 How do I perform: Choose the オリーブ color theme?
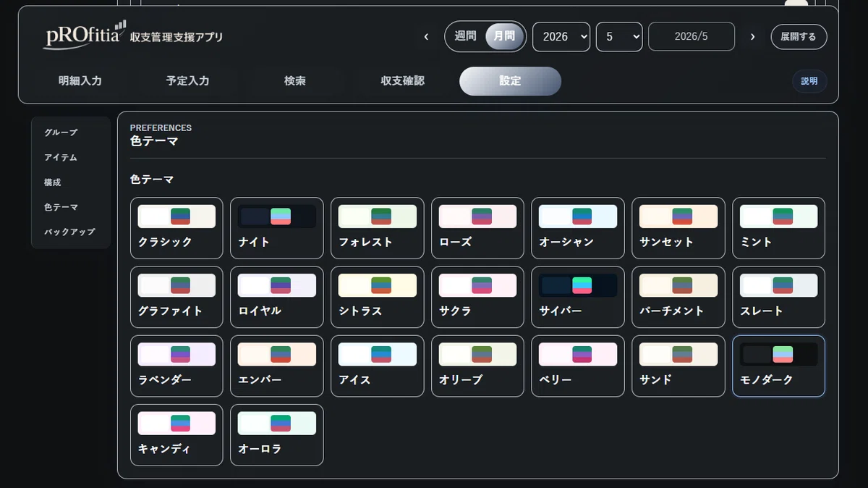[x=477, y=366]
